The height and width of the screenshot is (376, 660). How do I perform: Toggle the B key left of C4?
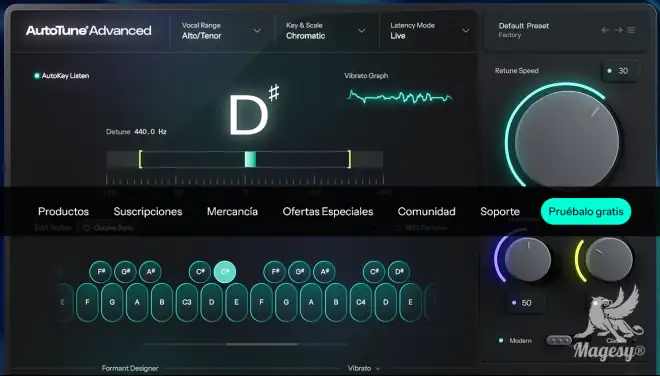(336, 302)
